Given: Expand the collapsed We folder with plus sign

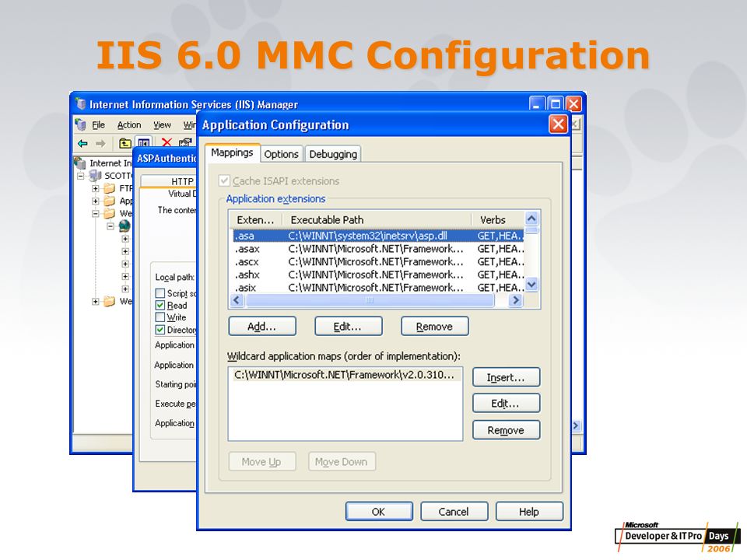Looking at the screenshot, I should click(95, 302).
